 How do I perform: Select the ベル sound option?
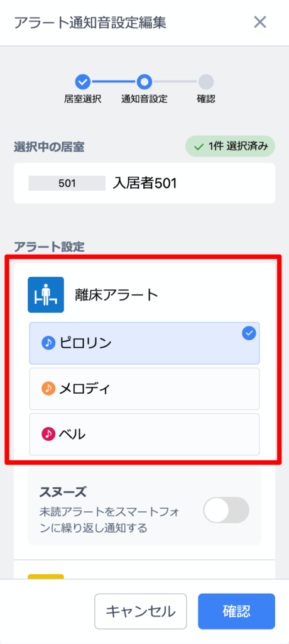144,434
